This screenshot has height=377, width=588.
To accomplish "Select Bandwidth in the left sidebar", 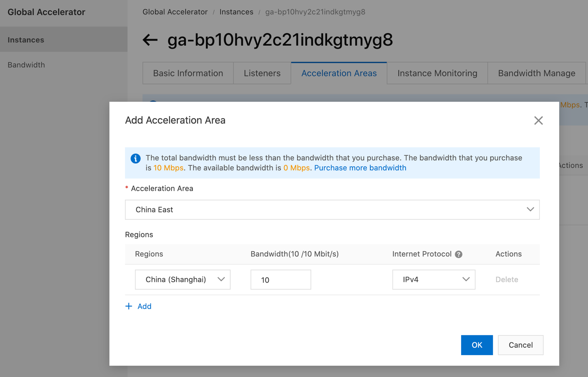I will [x=26, y=65].
